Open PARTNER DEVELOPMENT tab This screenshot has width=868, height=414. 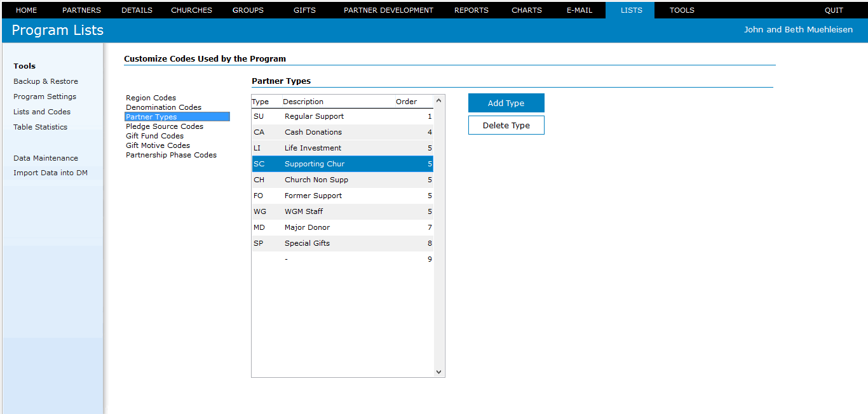pos(388,10)
